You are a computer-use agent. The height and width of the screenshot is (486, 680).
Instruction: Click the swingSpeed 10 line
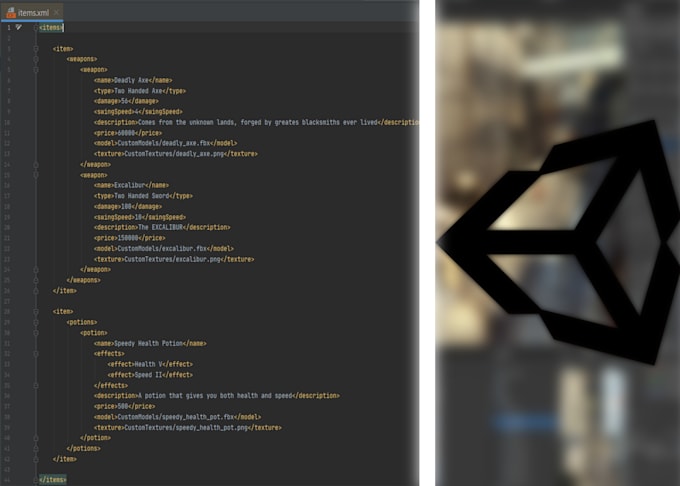[140, 217]
